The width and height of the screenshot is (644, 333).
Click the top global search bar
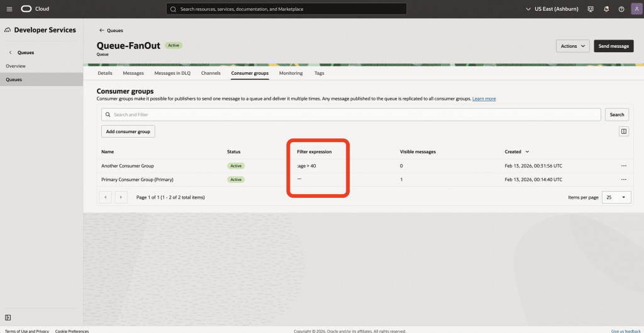[x=286, y=9]
